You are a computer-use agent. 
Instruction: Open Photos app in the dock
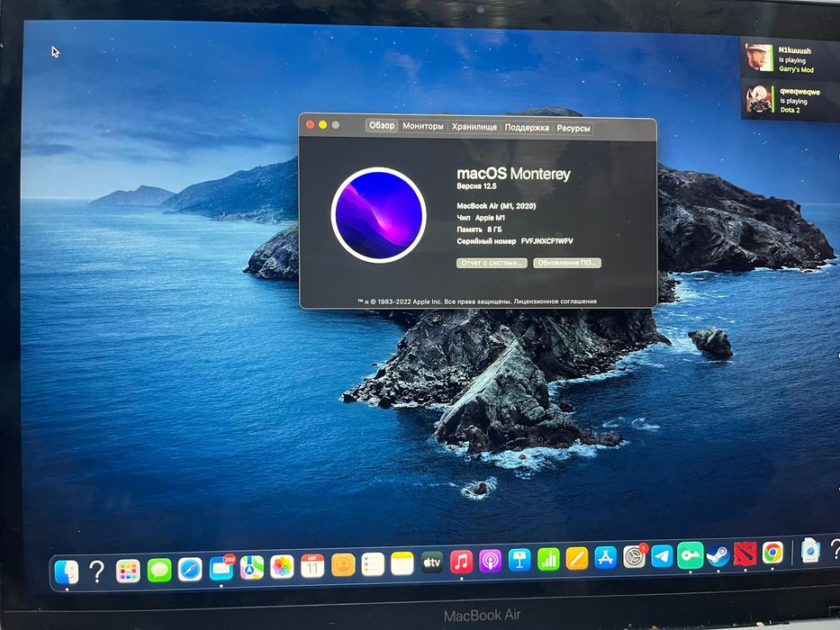coord(283,567)
